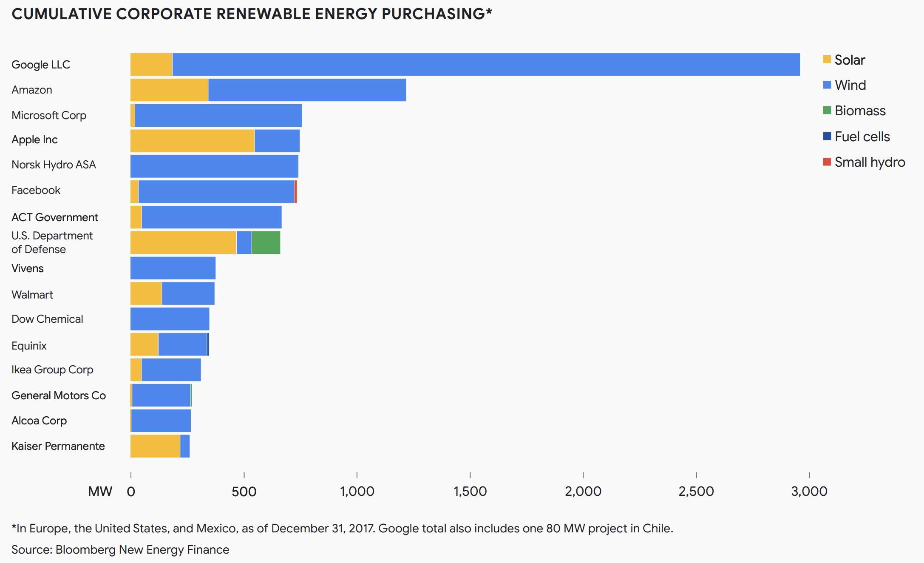The width and height of the screenshot is (924, 563).
Task: Click the Small hydro red swatch
Action: click(827, 162)
